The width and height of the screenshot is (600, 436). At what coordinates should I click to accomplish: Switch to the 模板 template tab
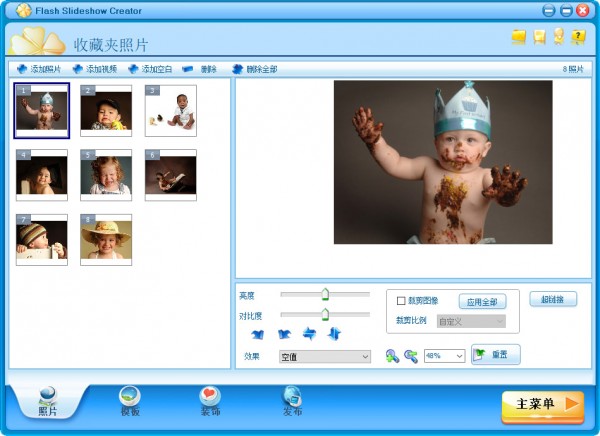130,402
